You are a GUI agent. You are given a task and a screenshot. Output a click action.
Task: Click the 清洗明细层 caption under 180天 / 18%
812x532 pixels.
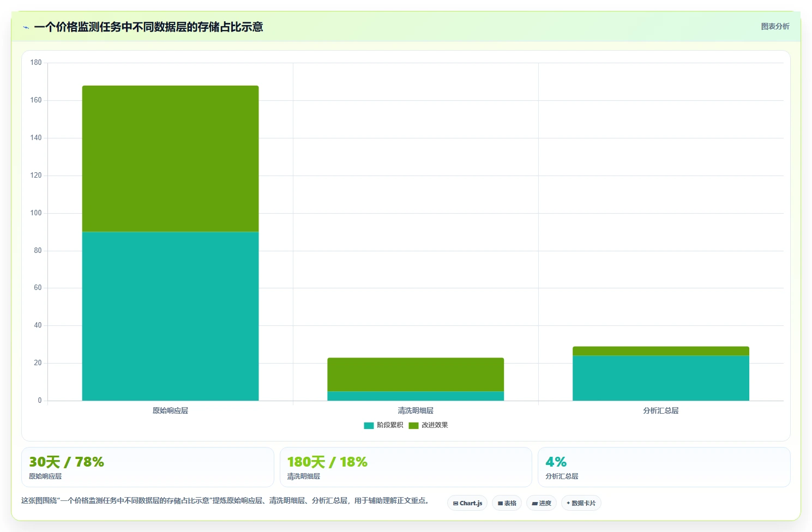pyautogui.click(x=304, y=476)
